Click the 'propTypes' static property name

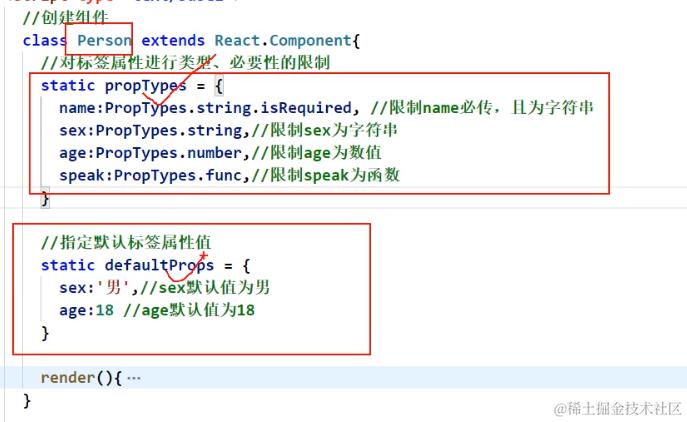pos(145,85)
